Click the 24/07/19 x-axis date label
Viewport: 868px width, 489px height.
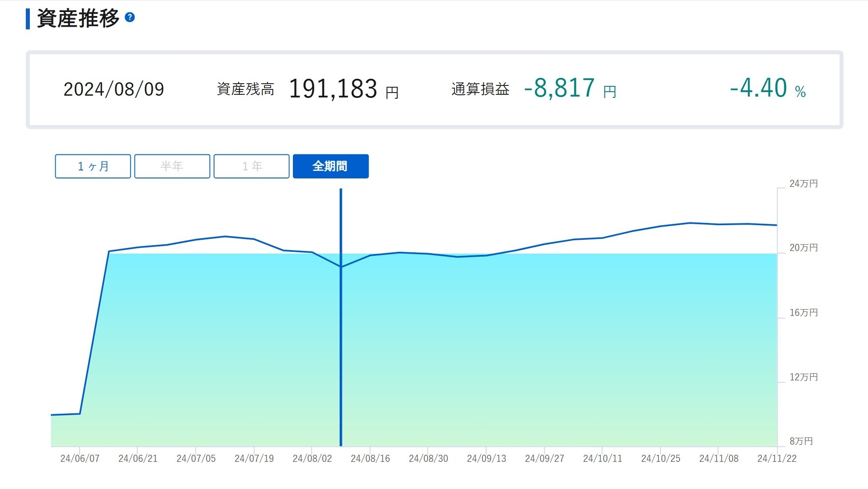254,458
